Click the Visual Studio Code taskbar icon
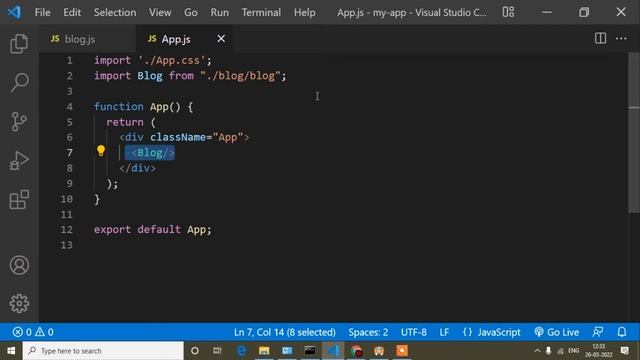 point(333,351)
